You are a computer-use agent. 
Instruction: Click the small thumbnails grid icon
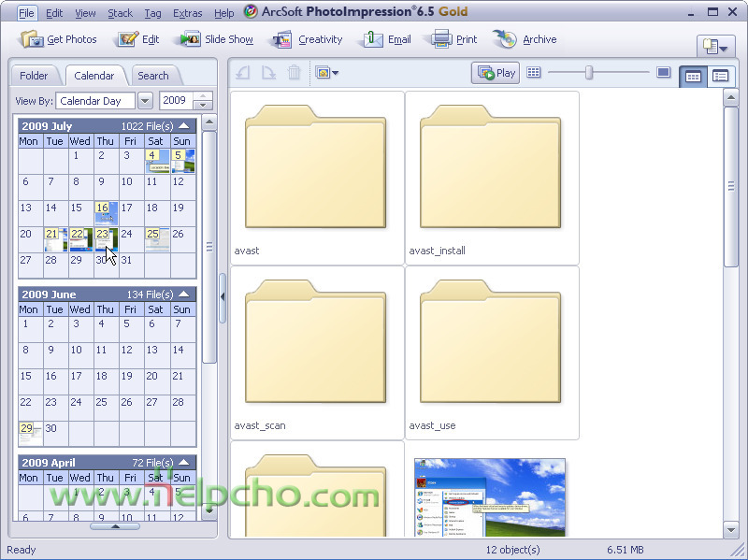[x=533, y=73]
